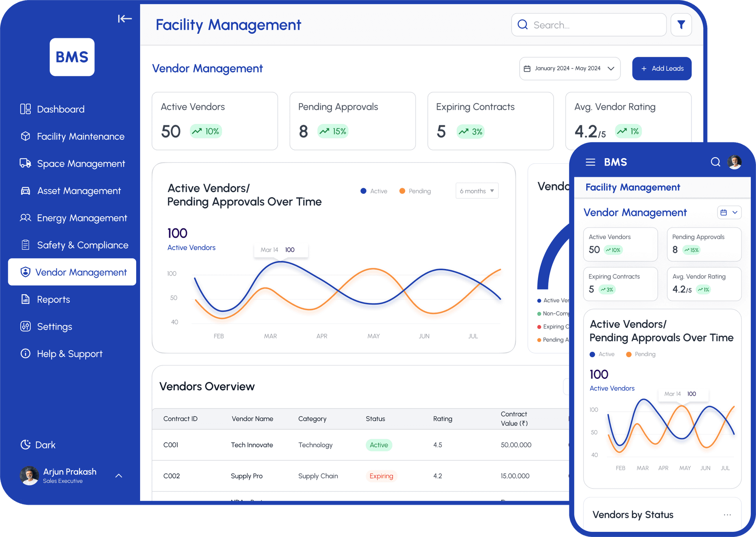756x537 pixels.
Task: Go to Asset Management
Action: tap(79, 190)
